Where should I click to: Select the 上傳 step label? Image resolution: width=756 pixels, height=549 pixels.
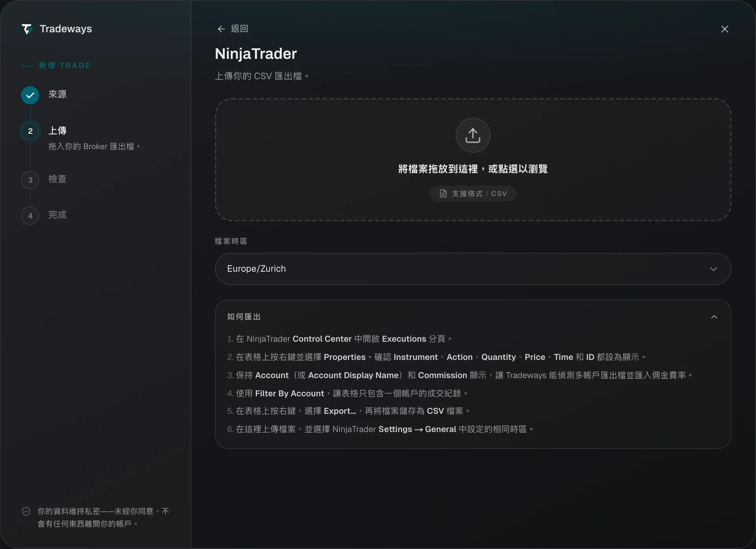(57, 131)
